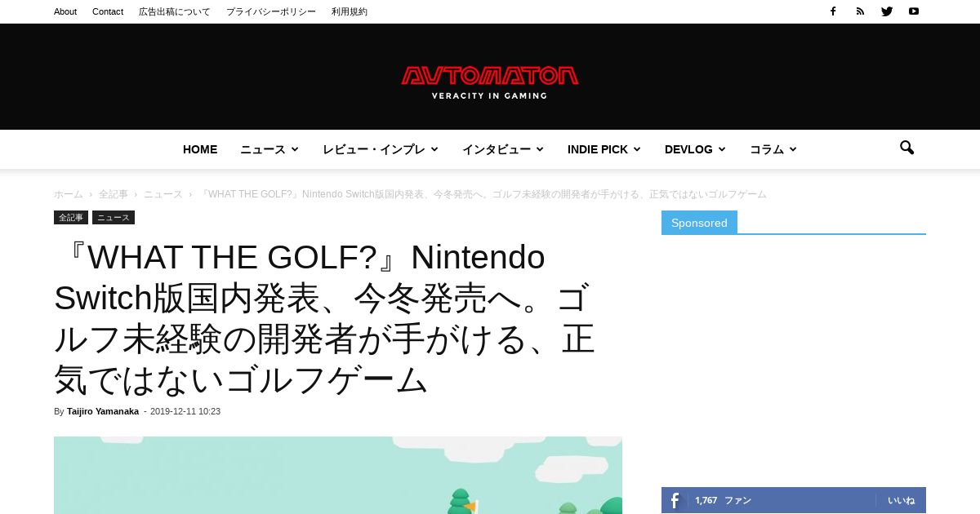This screenshot has width=980, height=514.
Task: Open the Contact link
Action: [x=108, y=11]
